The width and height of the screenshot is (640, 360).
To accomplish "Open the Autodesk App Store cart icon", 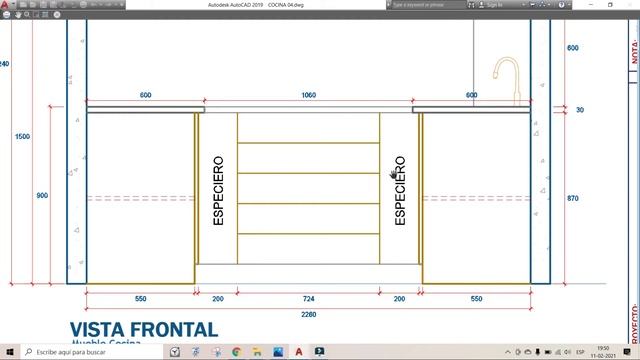I will [x=533, y=4].
